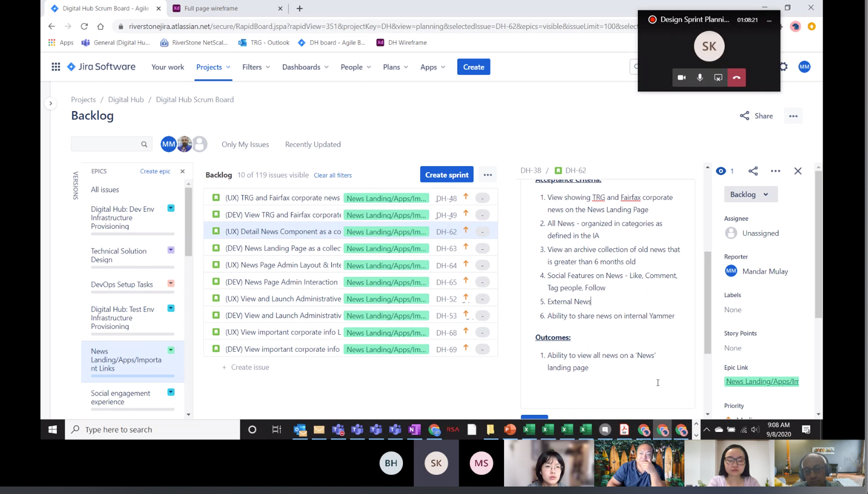
Task: Open the Backlog status dropdown
Action: click(x=750, y=195)
